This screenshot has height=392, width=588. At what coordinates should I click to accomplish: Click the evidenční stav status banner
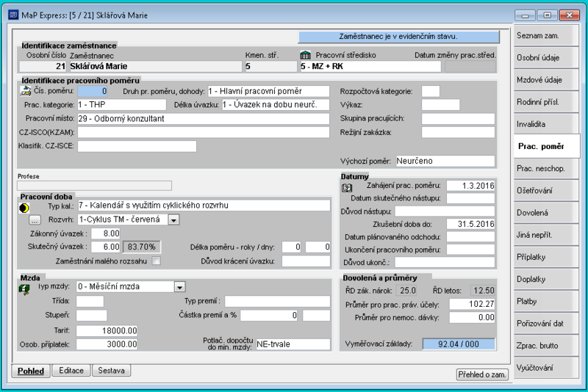point(398,37)
